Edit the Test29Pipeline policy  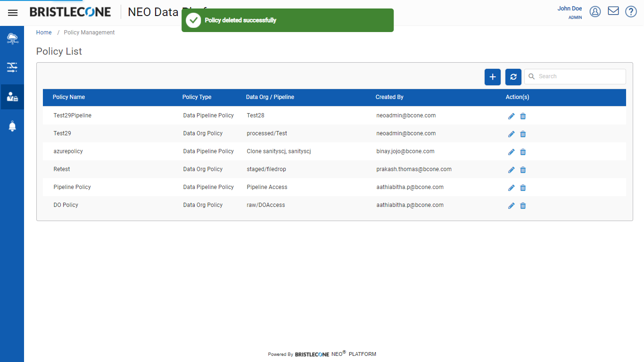coord(511,116)
